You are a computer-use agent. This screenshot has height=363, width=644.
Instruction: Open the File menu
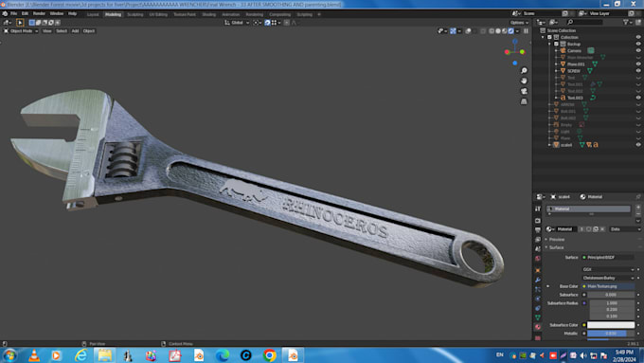coord(13,13)
